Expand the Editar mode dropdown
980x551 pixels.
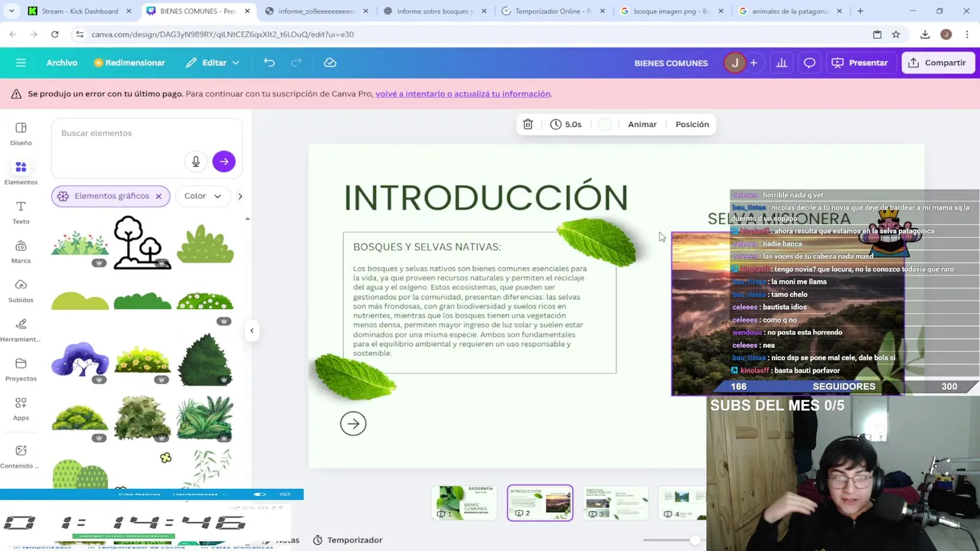(x=213, y=63)
